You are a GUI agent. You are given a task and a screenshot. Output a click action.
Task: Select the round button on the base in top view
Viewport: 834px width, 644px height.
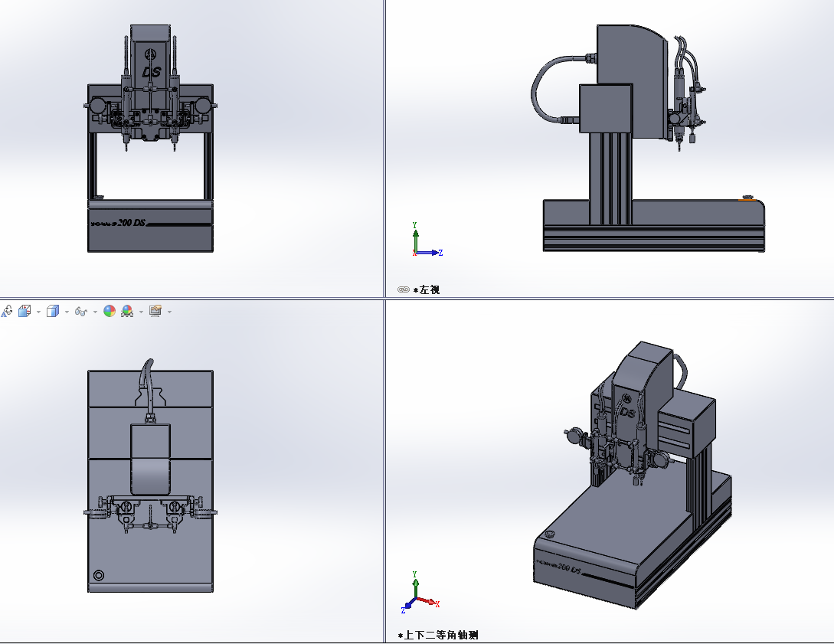(x=99, y=576)
